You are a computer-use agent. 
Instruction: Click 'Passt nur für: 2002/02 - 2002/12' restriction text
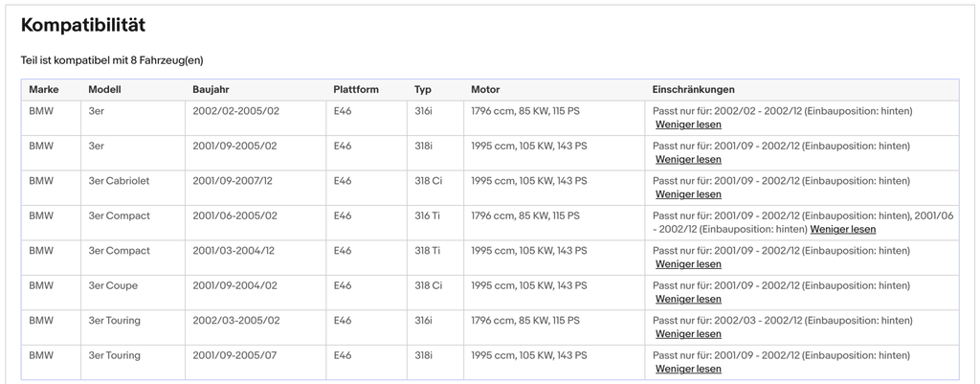(x=783, y=111)
